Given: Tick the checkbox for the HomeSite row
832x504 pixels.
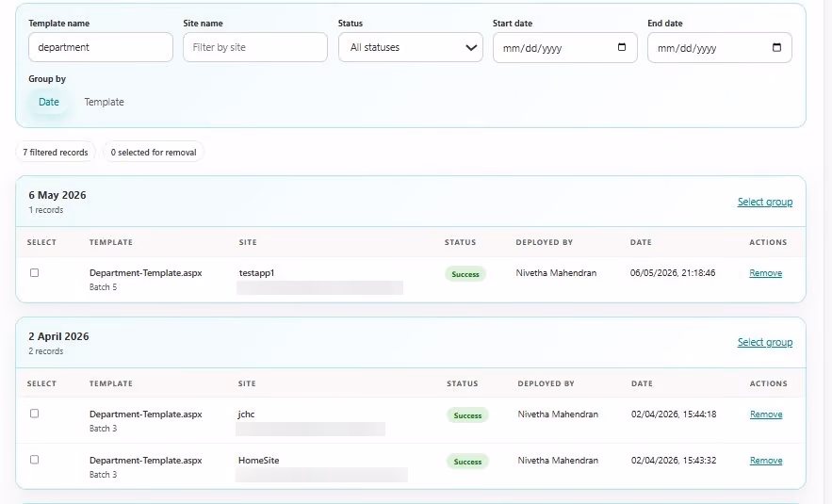Looking at the screenshot, I should tap(35, 460).
